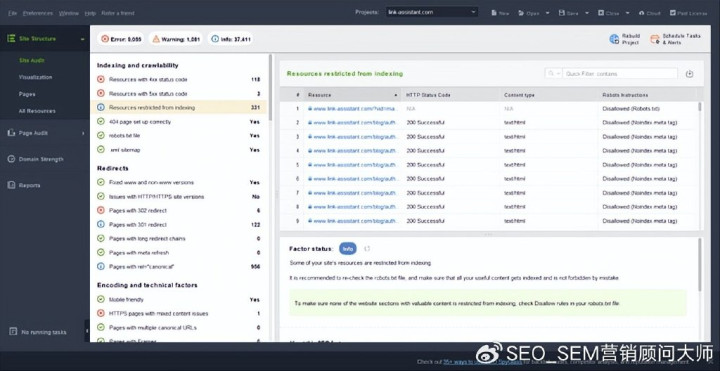Open the Projects dropdown link-assistant.com
720x371 pixels.
click(x=432, y=12)
